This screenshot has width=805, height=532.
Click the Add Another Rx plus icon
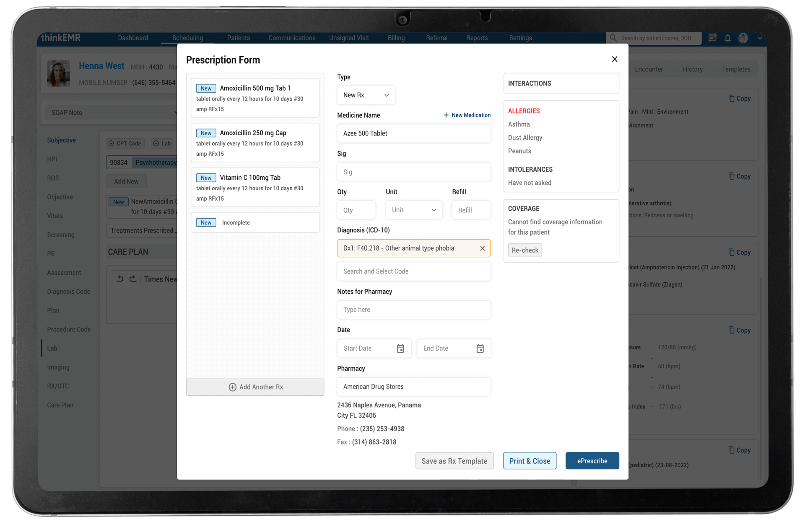(232, 387)
